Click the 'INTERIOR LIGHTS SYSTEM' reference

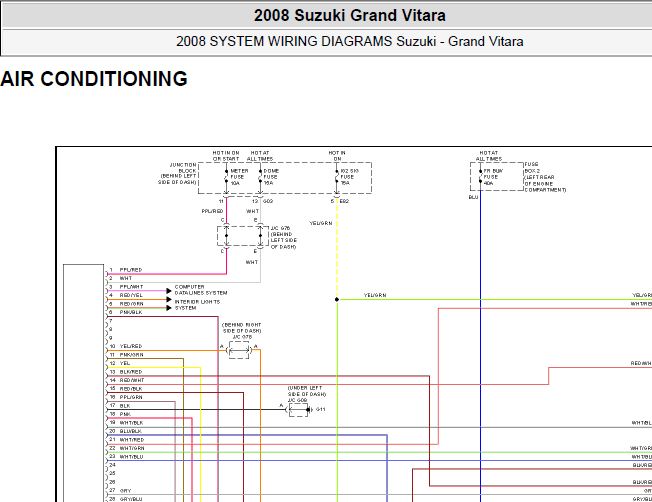click(197, 305)
